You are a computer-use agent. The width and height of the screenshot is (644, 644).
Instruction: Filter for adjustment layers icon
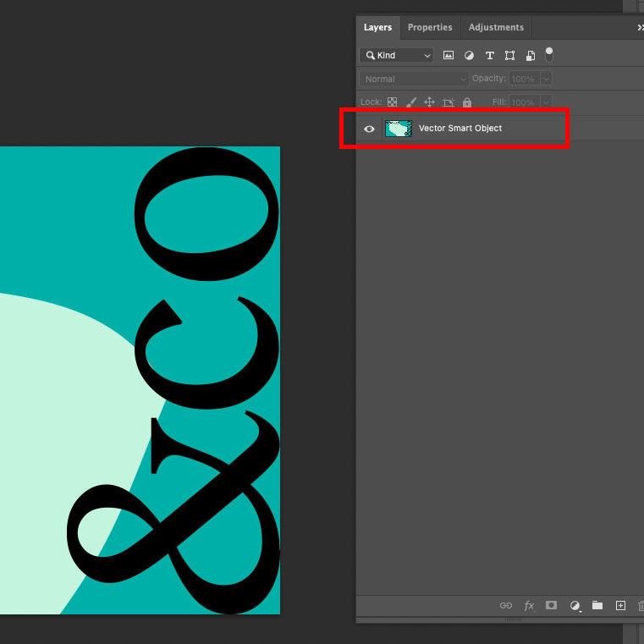[469, 56]
